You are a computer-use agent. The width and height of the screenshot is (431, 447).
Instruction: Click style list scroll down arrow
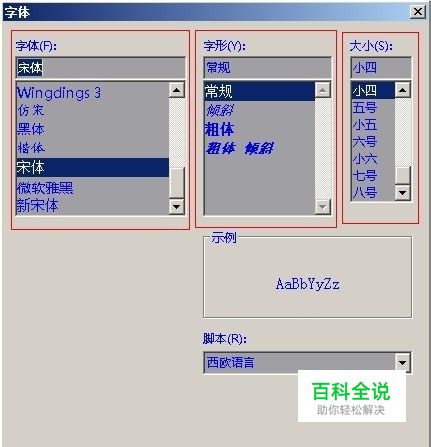(323, 207)
